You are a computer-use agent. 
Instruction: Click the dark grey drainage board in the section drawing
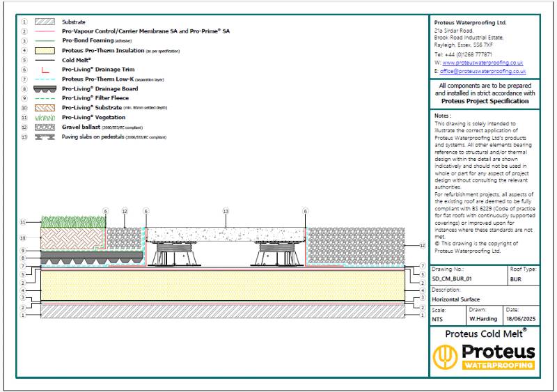[x=92, y=258]
